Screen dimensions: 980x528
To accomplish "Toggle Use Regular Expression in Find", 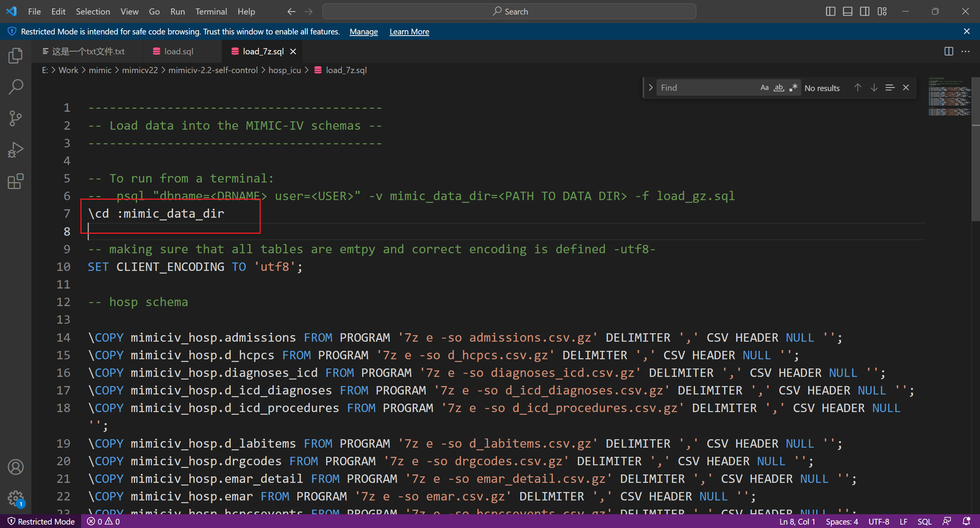I will (x=793, y=88).
